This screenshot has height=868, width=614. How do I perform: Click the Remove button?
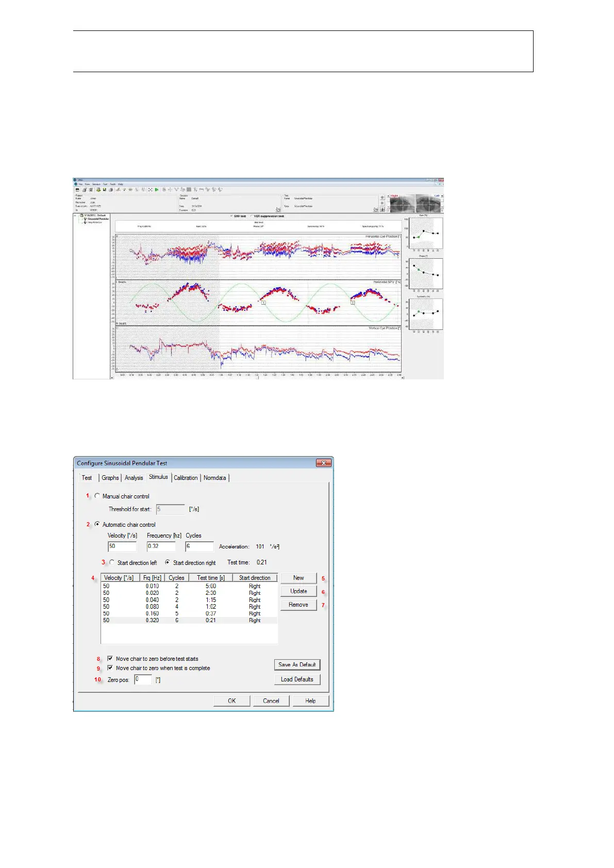298,605
